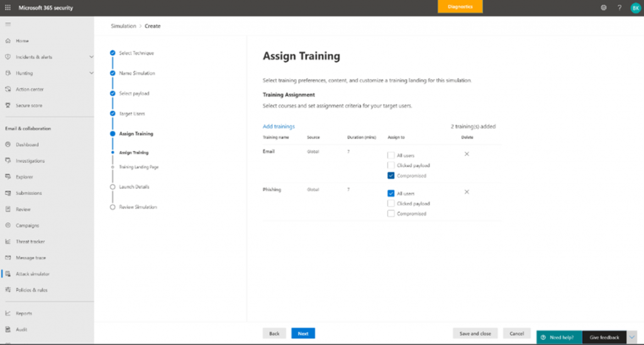Screen dimensions: 644x345
Task: Click the BK account avatar
Action: (635, 8)
